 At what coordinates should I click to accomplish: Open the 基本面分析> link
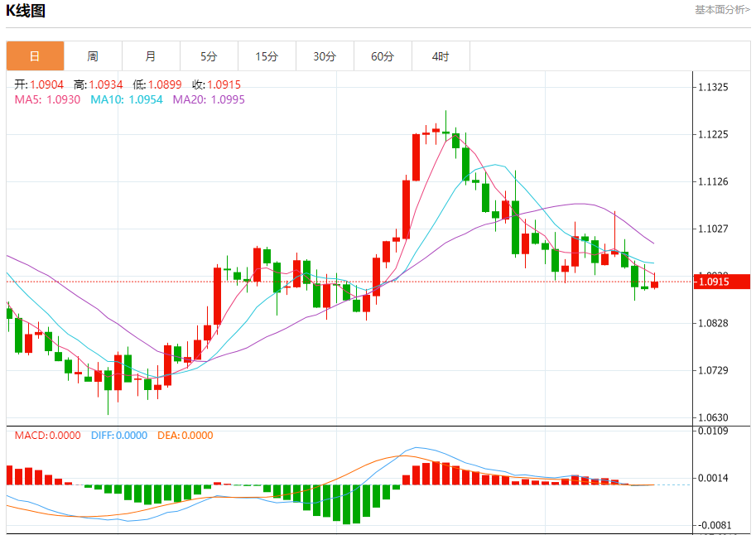tap(722, 10)
